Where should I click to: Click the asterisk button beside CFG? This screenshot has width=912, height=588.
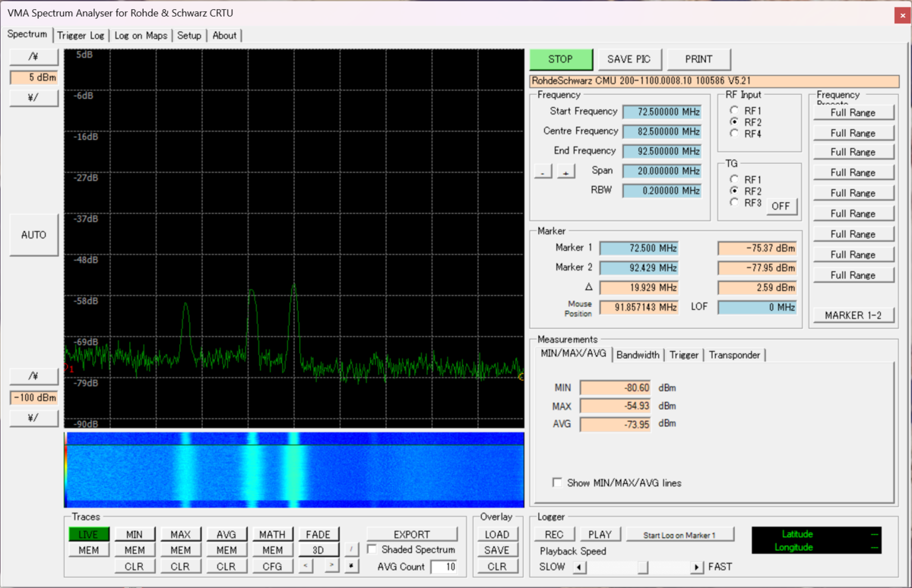pyautogui.click(x=351, y=566)
